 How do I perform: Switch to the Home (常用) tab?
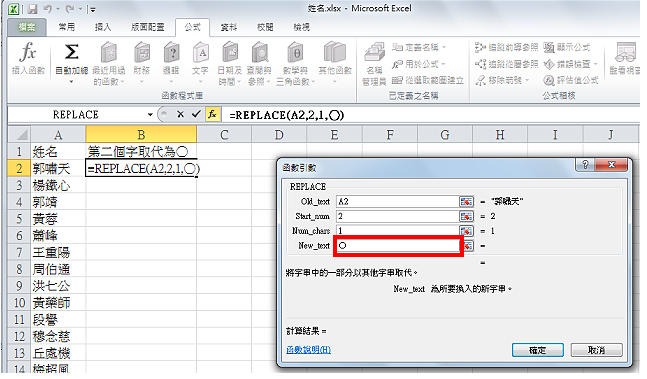(x=67, y=27)
